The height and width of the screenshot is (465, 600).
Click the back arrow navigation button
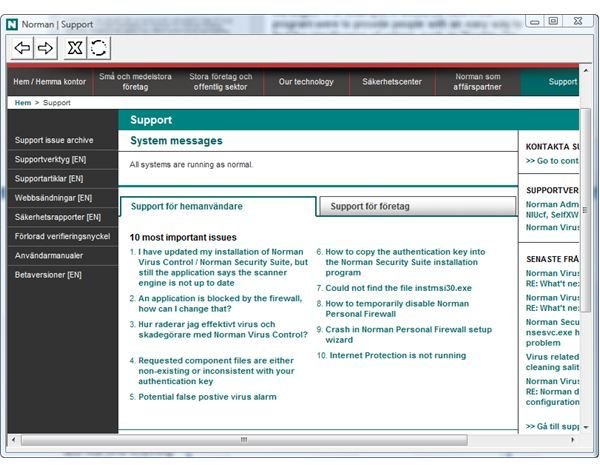pos(22,48)
